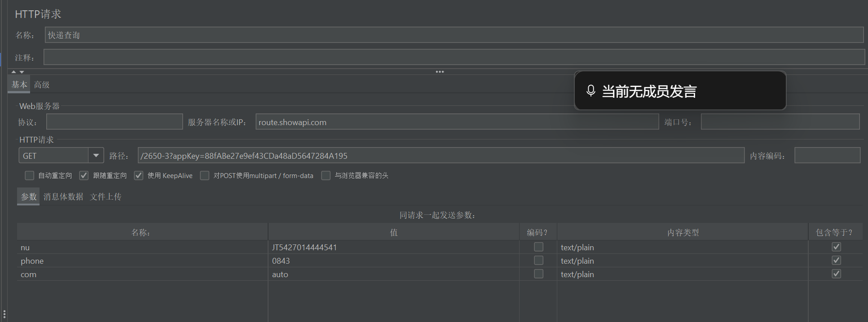Switch to the 高级 tab

tap(42, 84)
